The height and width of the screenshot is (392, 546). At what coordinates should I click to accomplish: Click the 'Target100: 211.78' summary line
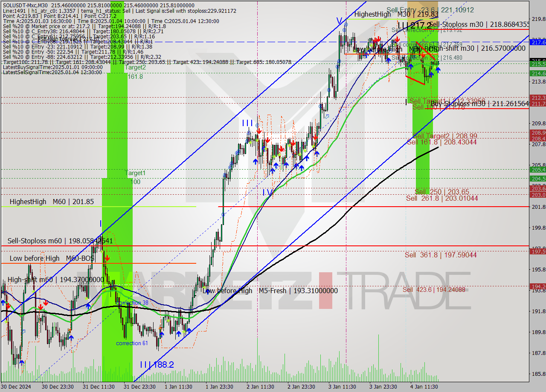147,62
